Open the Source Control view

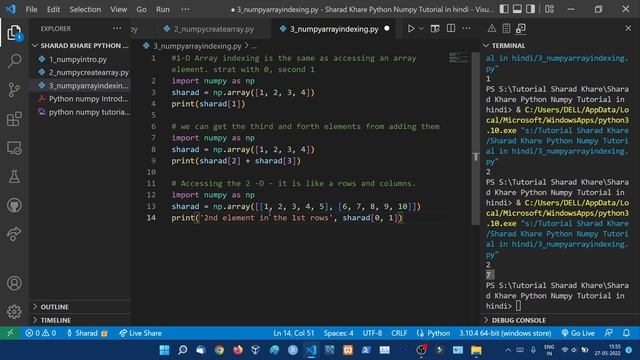(x=14, y=90)
